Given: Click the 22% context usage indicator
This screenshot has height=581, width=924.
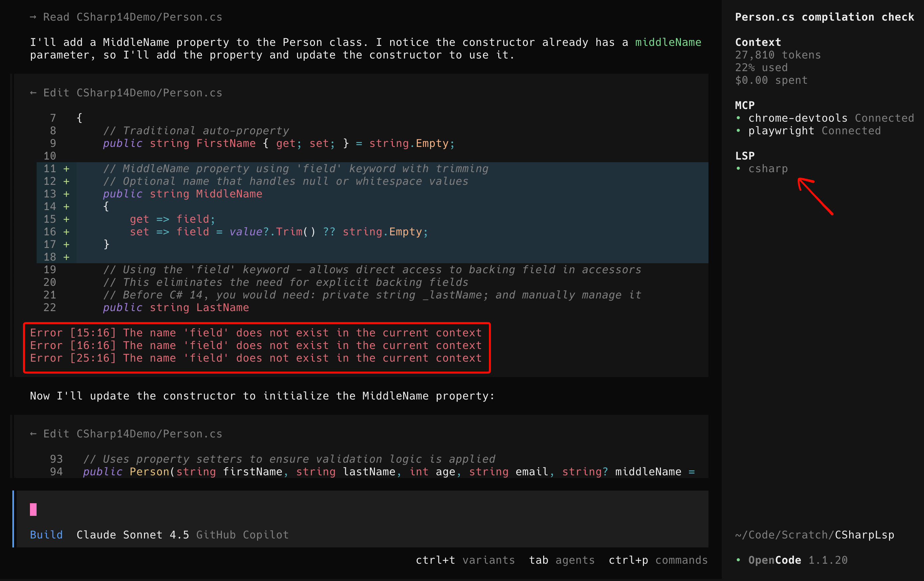Looking at the screenshot, I should tap(761, 67).
